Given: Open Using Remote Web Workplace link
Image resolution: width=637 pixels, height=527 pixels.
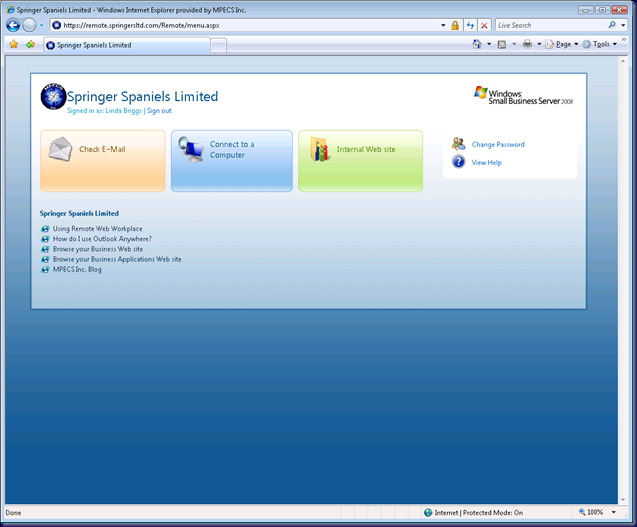Looking at the screenshot, I should tap(98, 229).
